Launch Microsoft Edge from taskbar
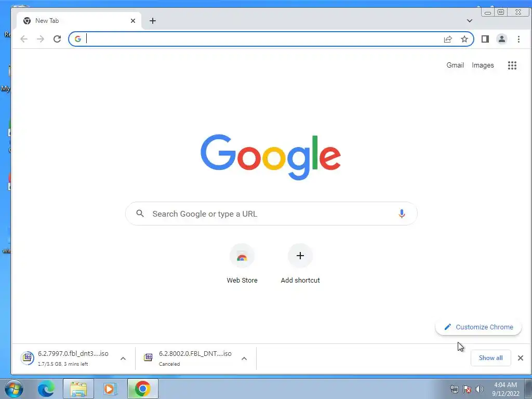The height and width of the screenshot is (399, 532). point(46,389)
